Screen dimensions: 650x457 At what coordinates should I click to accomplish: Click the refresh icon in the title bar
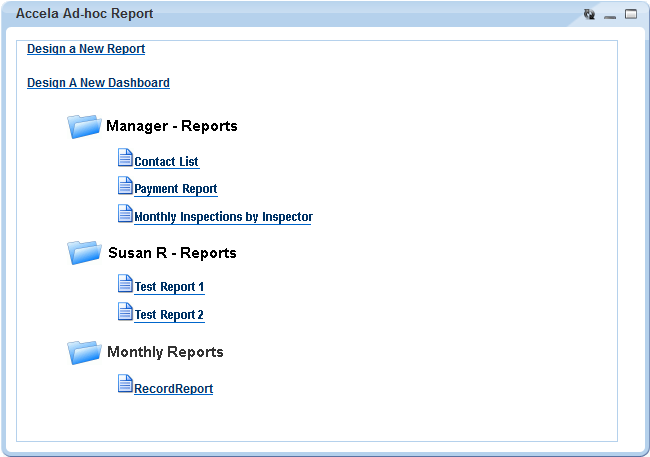pos(589,15)
